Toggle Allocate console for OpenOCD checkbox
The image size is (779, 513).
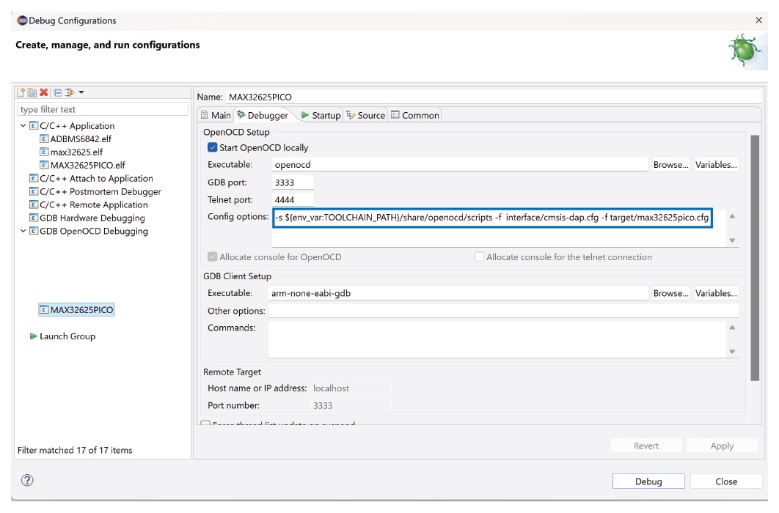coord(213,257)
